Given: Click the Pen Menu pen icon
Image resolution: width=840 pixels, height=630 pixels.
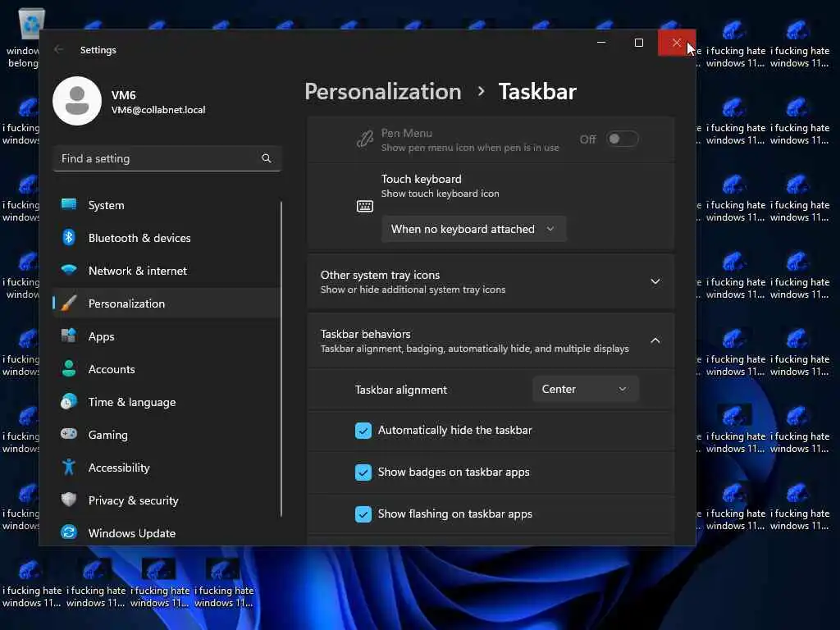Looking at the screenshot, I should coord(365,139).
